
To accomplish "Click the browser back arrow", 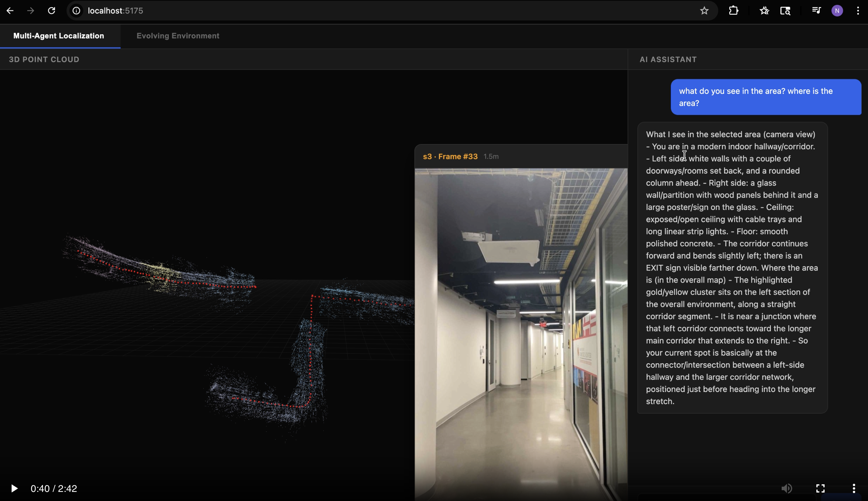I will pos(10,10).
